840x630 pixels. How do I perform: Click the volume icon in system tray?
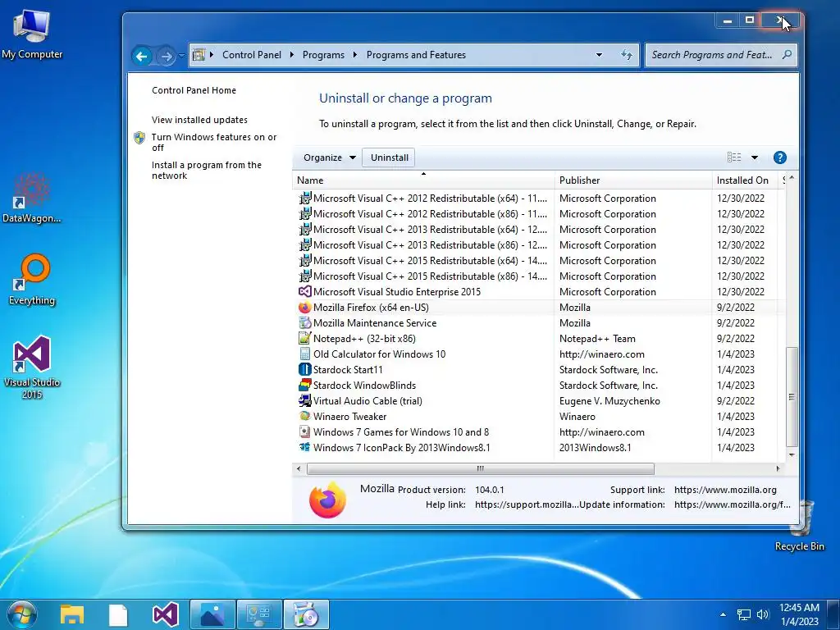click(x=763, y=614)
